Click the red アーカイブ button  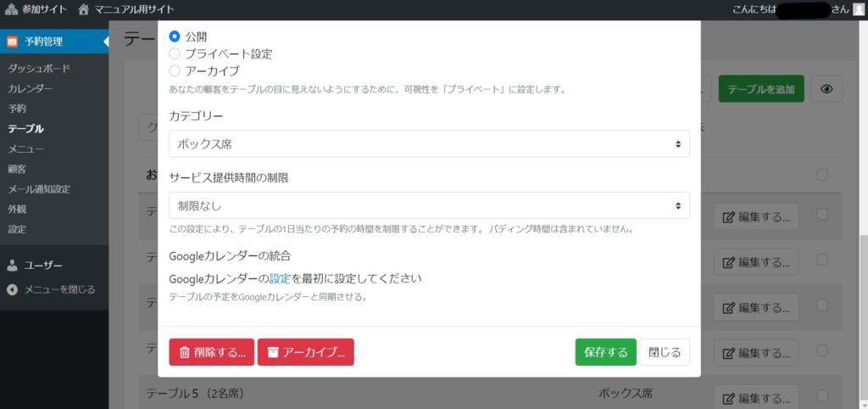click(306, 352)
